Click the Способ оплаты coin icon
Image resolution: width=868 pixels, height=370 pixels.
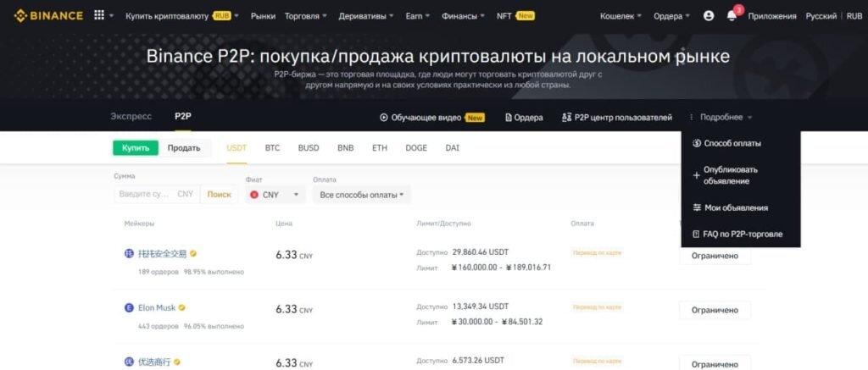(x=697, y=143)
